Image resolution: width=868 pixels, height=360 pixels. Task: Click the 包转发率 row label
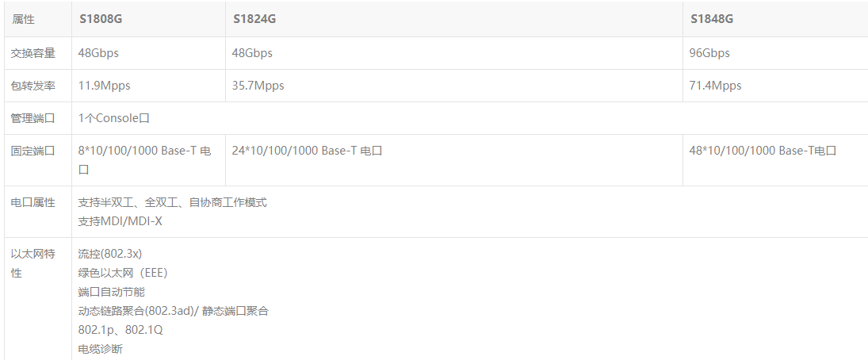coord(33,86)
